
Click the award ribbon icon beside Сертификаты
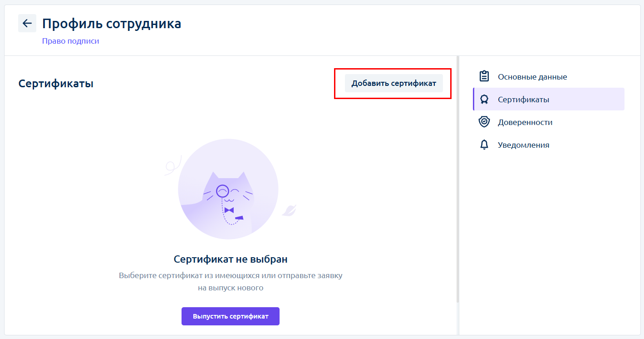(484, 100)
